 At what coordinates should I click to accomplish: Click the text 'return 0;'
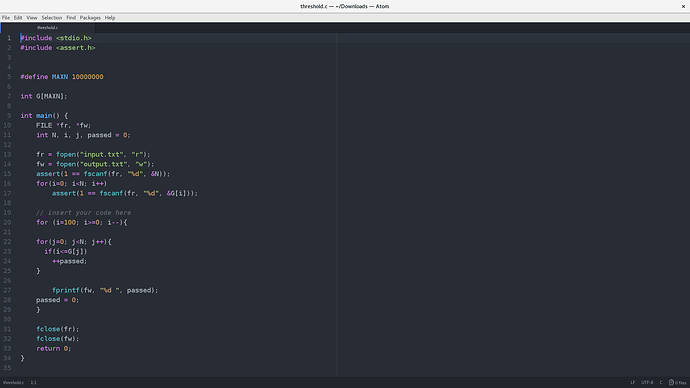[x=54, y=348]
